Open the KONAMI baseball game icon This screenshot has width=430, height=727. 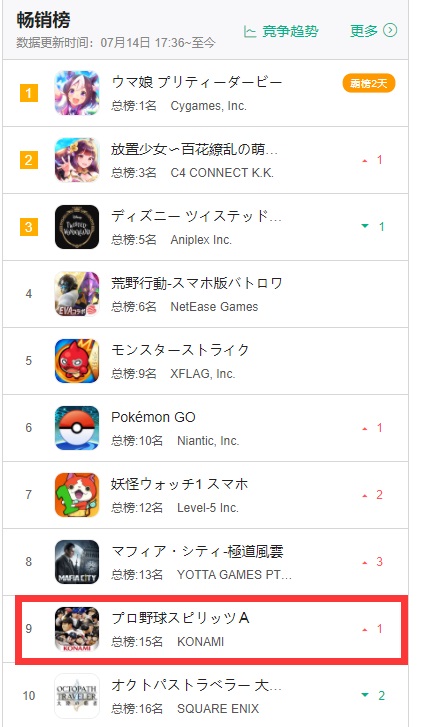(77, 629)
